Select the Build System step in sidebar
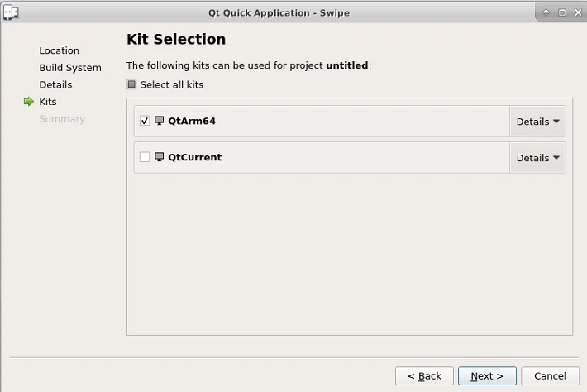This screenshot has height=392, width=587. coord(70,68)
